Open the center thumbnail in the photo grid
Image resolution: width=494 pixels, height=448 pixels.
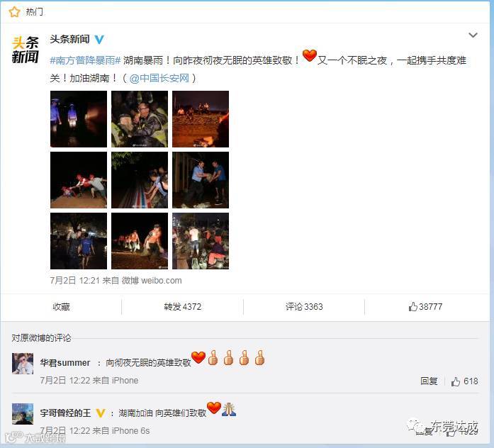pyautogui.click(x=140, y=180)
